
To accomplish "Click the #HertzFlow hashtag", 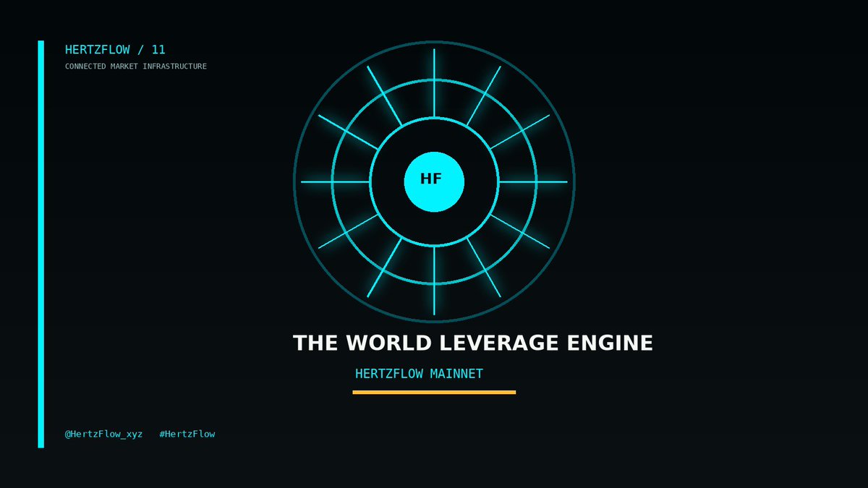I will coord(187,434).
